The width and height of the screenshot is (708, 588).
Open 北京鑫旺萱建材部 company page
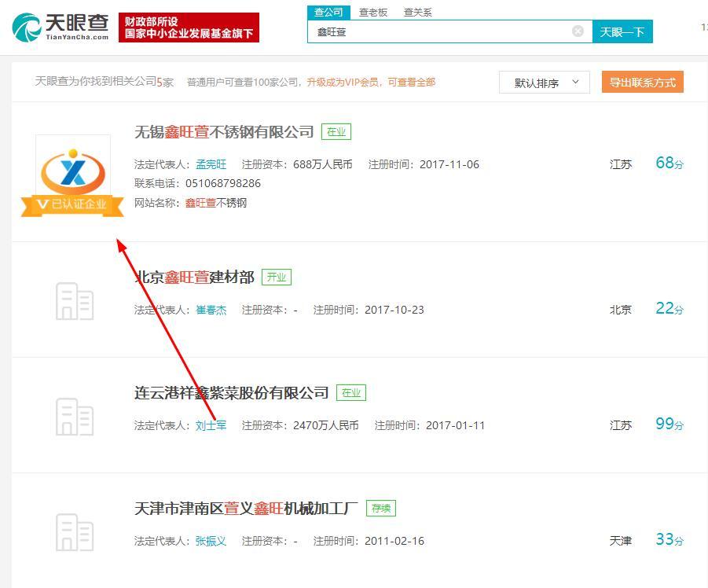click(195, 277)
